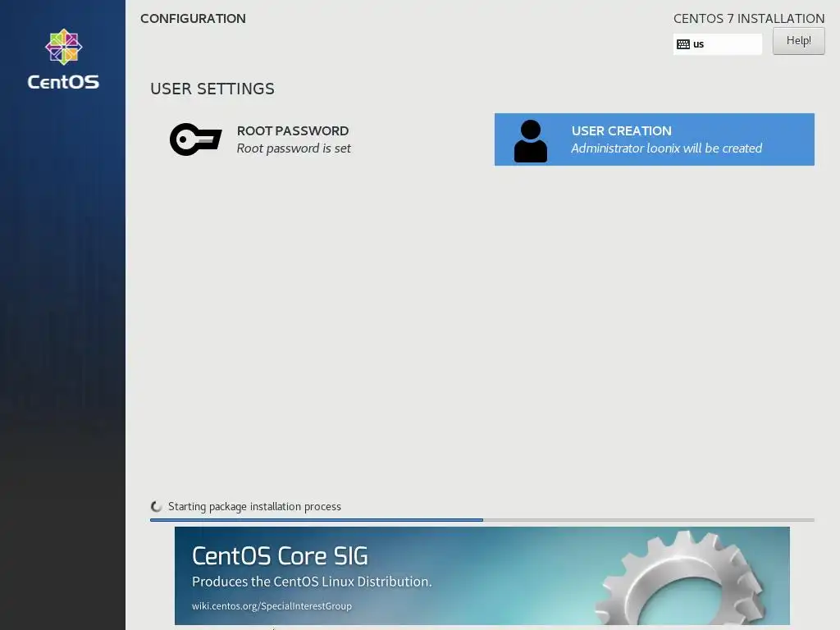Click the package installation progress bar
The height and width of the screenshot is (630, 840).
pyautogui.click(x=482, y=519)
